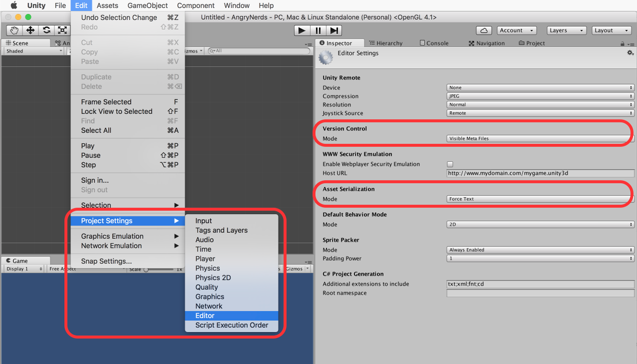Open the Window menu
The image size is (637, 364).
(237, 5)
